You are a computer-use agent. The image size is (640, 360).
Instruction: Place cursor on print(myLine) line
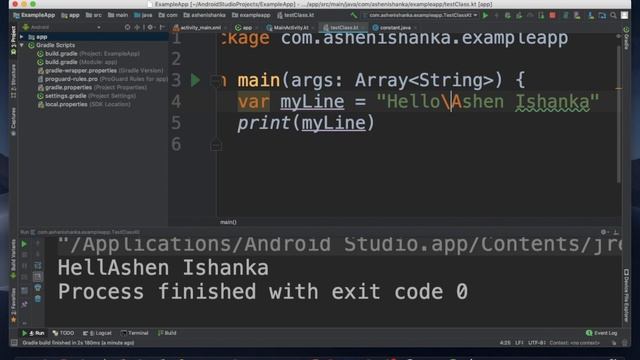tap(306, 123)
